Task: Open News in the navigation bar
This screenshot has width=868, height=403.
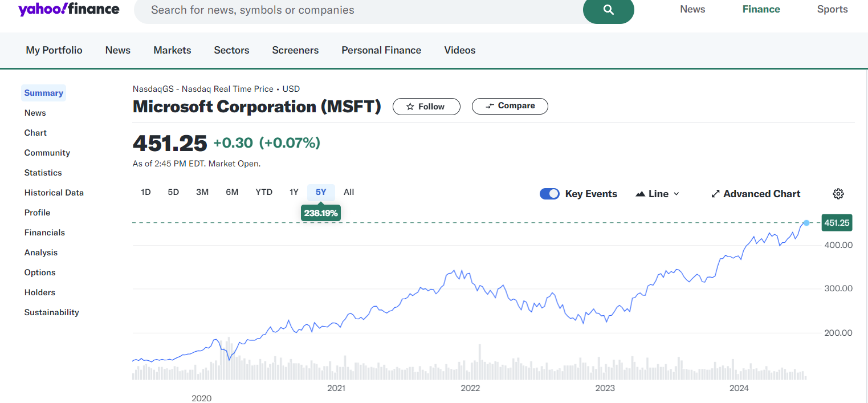Action: pos(118,50)
